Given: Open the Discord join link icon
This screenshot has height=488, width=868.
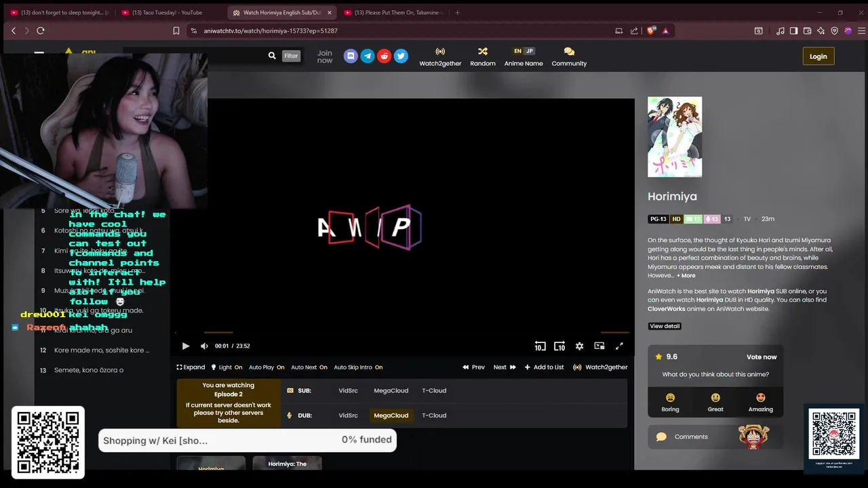Looking at the screenshot, I should [351, 56].
